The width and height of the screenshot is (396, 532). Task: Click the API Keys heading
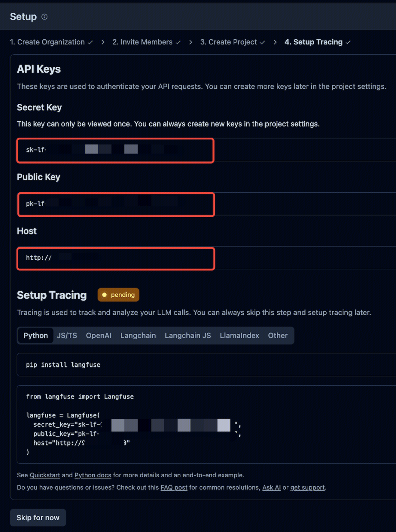39,69
